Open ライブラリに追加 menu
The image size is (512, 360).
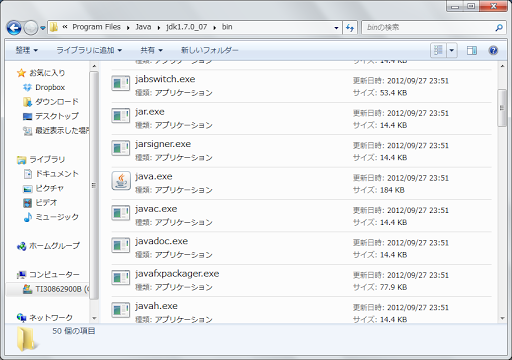click(89, 50)
